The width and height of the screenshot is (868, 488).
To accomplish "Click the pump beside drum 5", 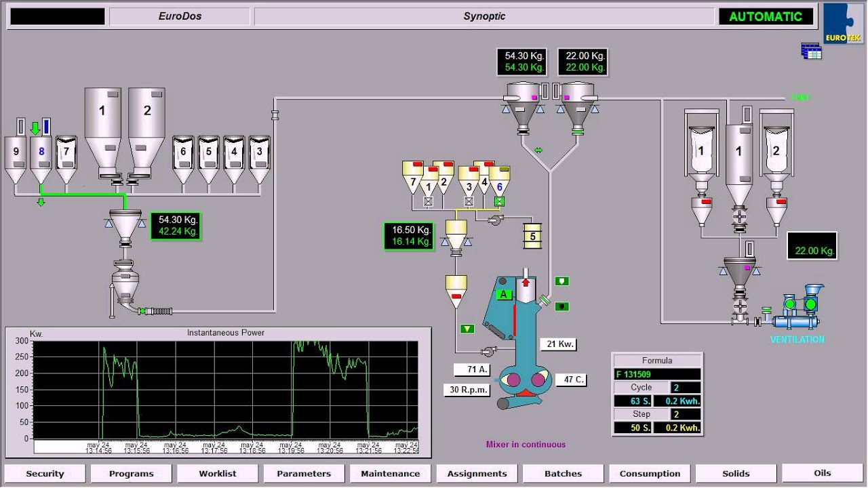I will (496, 220).
